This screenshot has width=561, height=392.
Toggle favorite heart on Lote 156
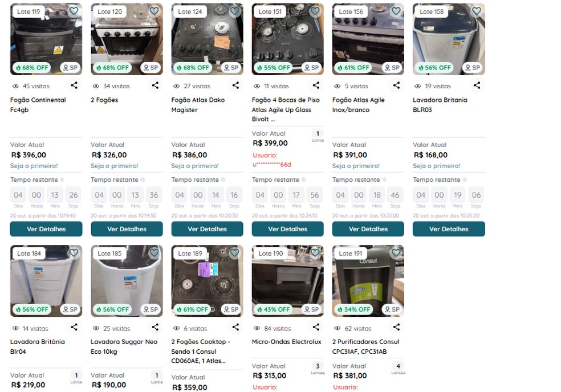(x=396, y=11)
